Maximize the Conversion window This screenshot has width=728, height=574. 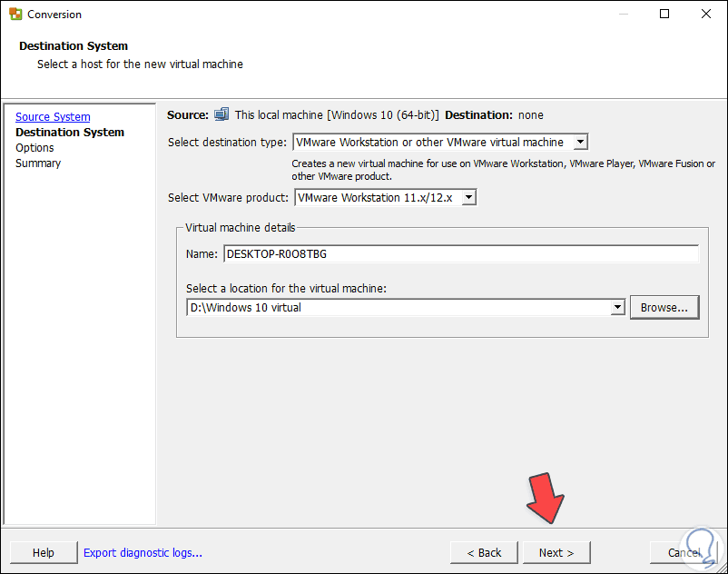(664, 14)
